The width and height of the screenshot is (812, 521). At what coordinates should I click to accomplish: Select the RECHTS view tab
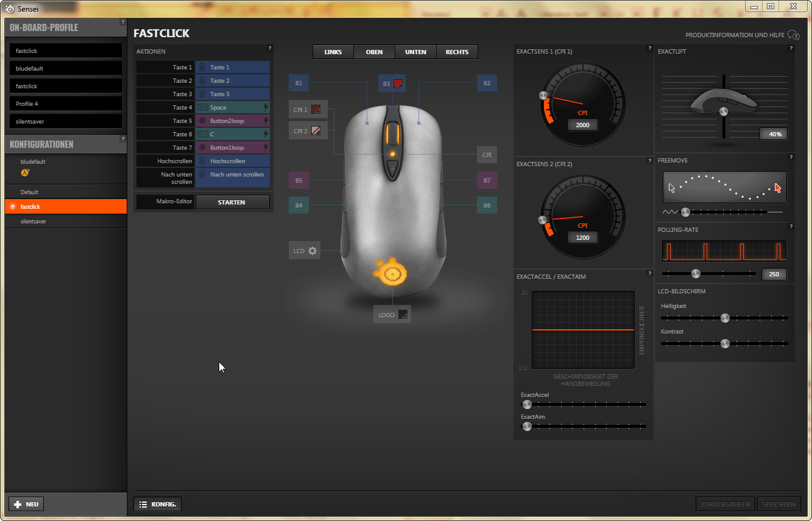tap(457, 52)
